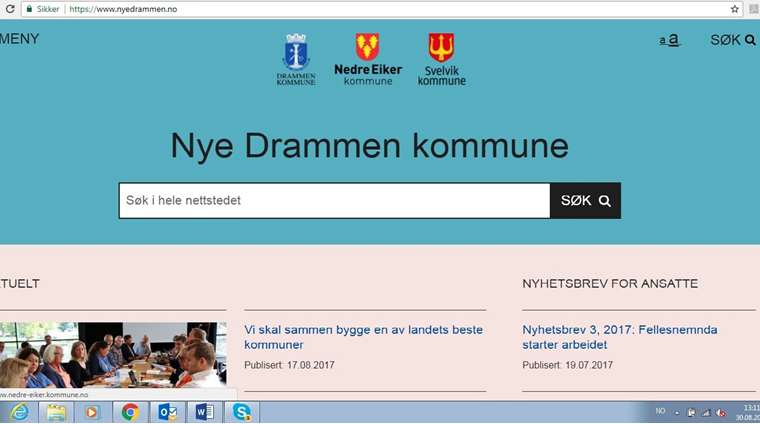This screenshot has width=760, height=424.
Task: Open Internet Explorer from the taskbar
Action: [x=19, y=412]
